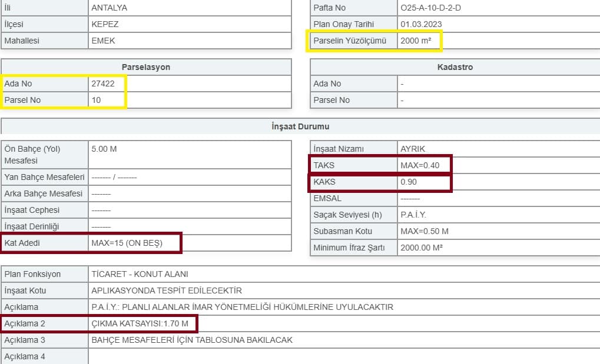The width and height of the screenshot is (600, 364).
Task: Click the Parselin Yüzölçümü 2000 m² cell
Action: click(416, 41)
